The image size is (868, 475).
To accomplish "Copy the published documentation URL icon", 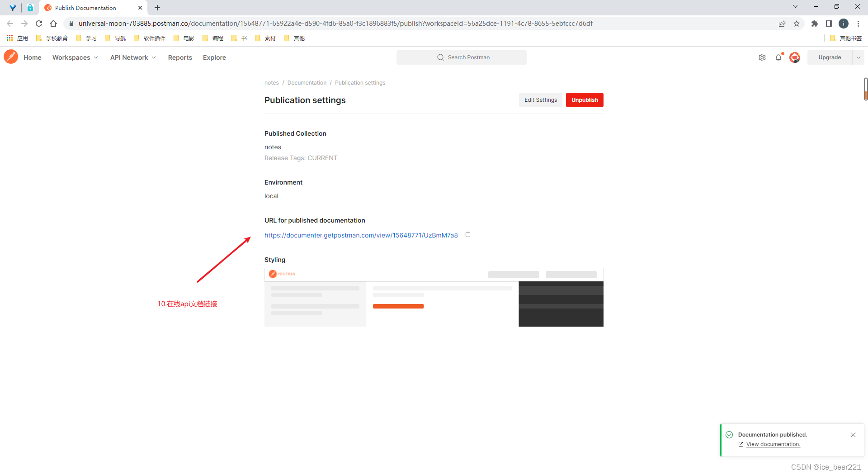I will pos(467,234).
